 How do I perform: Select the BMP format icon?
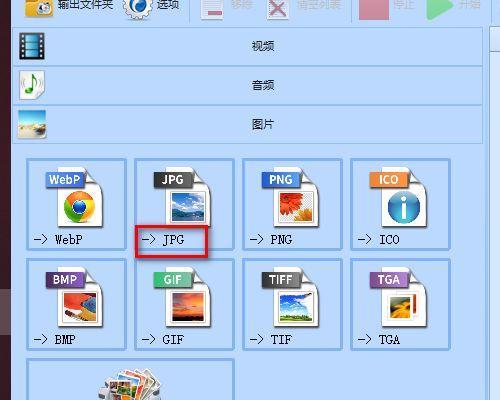[75, 297]
